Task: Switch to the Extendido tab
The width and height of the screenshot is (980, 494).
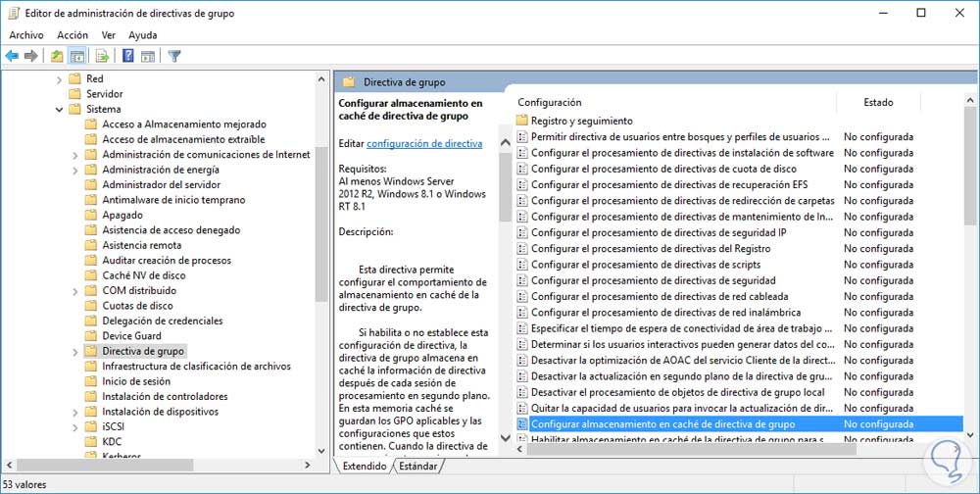Action: (365, 466)
